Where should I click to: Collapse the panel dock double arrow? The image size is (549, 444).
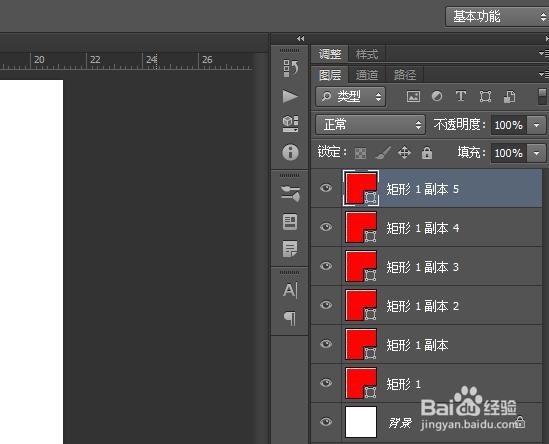300,39
